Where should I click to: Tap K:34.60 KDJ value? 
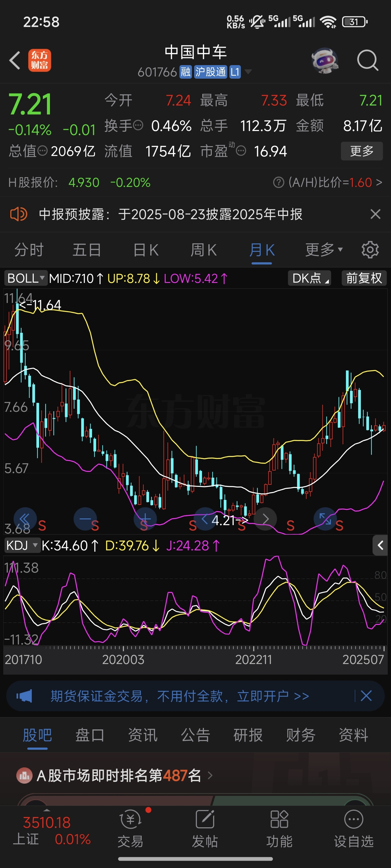pyautogui.click(x=70, y=545)
